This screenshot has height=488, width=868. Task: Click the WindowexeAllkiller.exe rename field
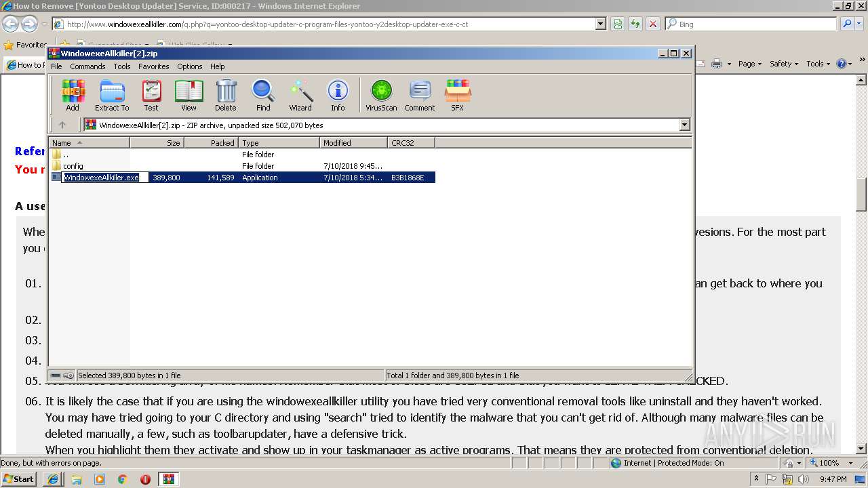click(x=104, y=178)
